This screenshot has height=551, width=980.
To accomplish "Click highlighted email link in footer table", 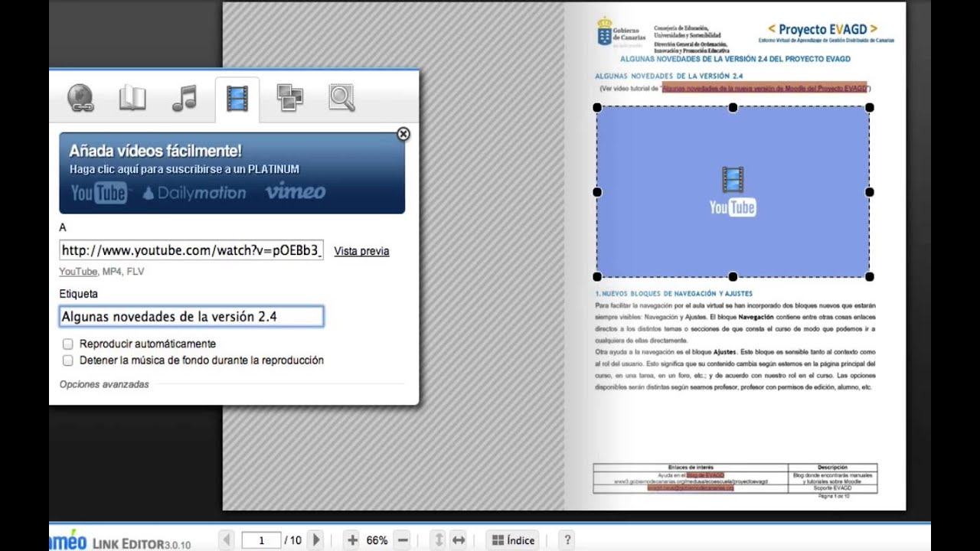I will pyautogui.click(x=691, y=487).
